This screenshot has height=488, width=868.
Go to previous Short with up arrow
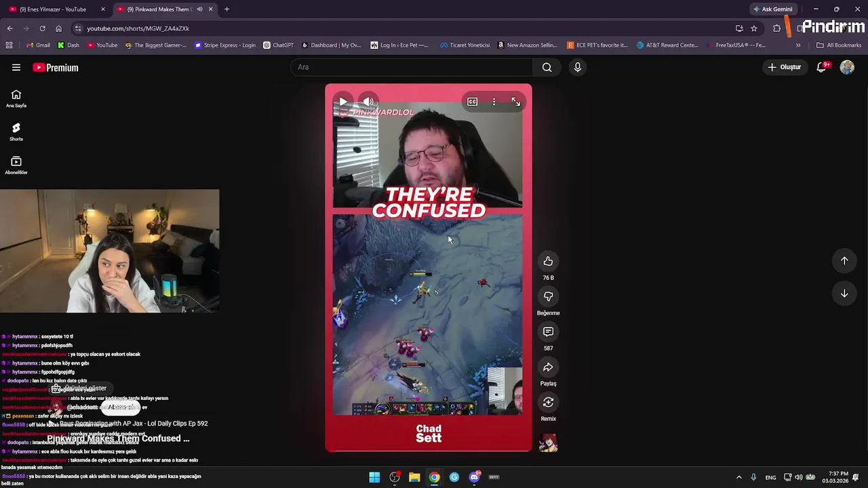point(844,261)
